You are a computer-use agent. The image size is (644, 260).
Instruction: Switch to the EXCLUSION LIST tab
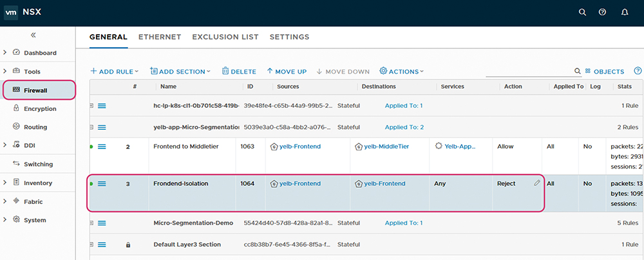(x=225, y=37)
